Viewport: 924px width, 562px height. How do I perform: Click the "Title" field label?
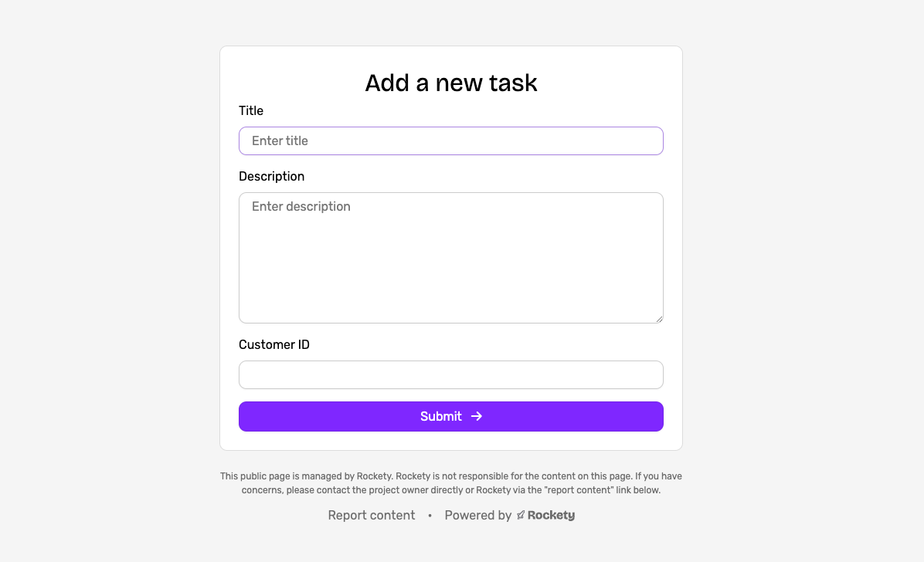click(x=251, y=111)
